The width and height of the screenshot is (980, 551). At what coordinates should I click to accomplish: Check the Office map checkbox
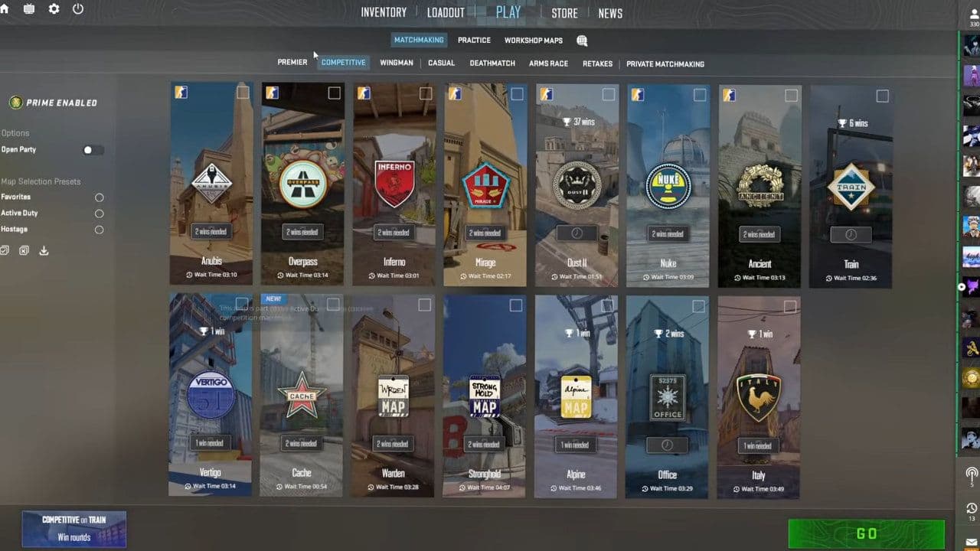click(698, 306)
